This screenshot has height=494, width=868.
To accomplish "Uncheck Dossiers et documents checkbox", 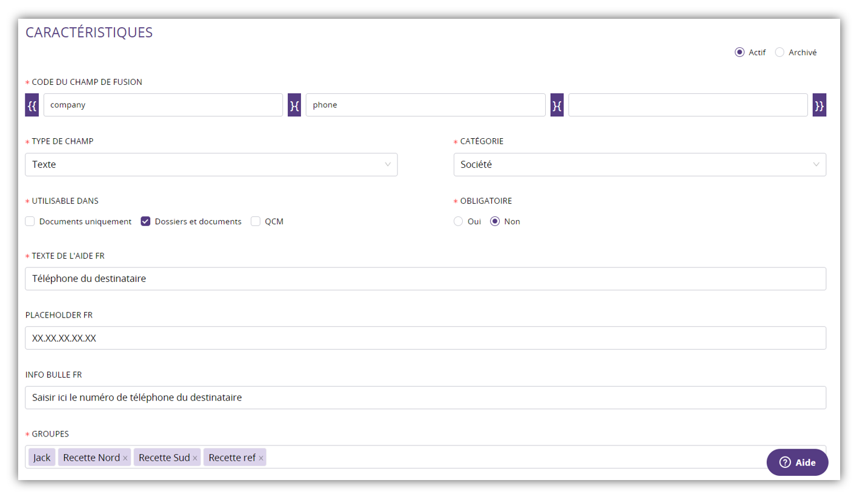I will [145, 221].
